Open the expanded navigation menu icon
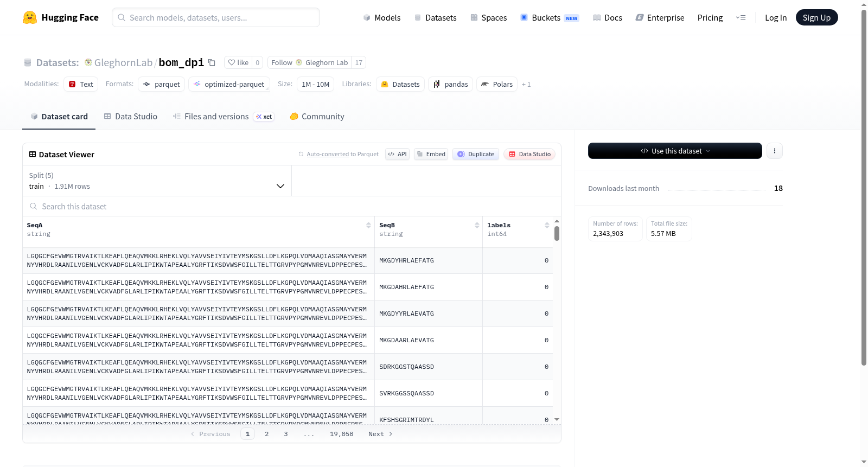This screenshot has width=868, height=467. [x=741, y=17]
